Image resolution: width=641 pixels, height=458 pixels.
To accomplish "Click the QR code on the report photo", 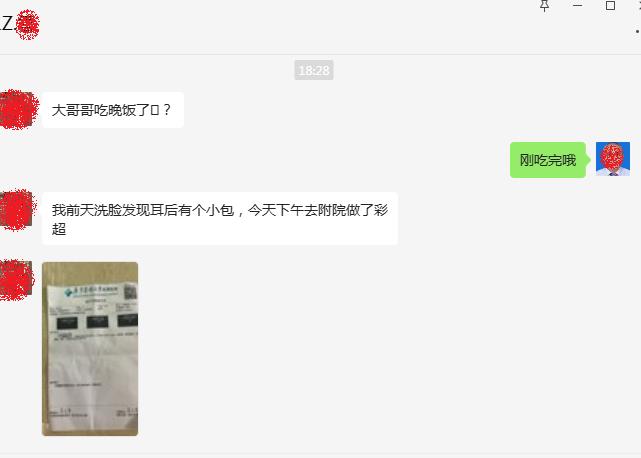I will tap(130, 292).
